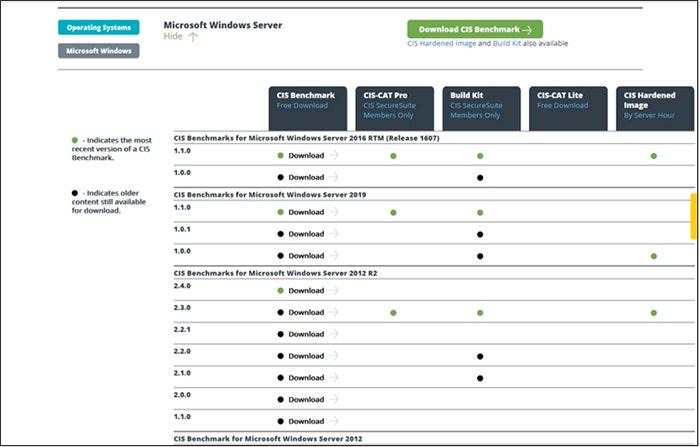Collapse the section with the Hide link
The image size is (700, 447).
(173, 36)
